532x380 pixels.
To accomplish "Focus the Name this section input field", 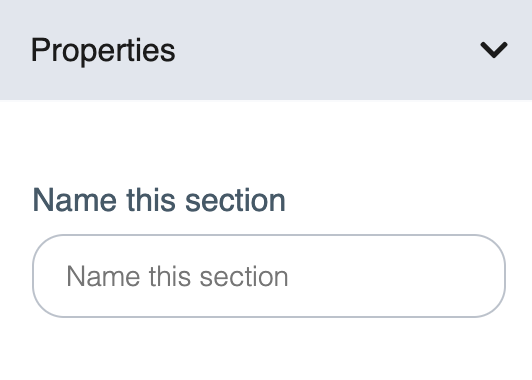I will [269, 276].
